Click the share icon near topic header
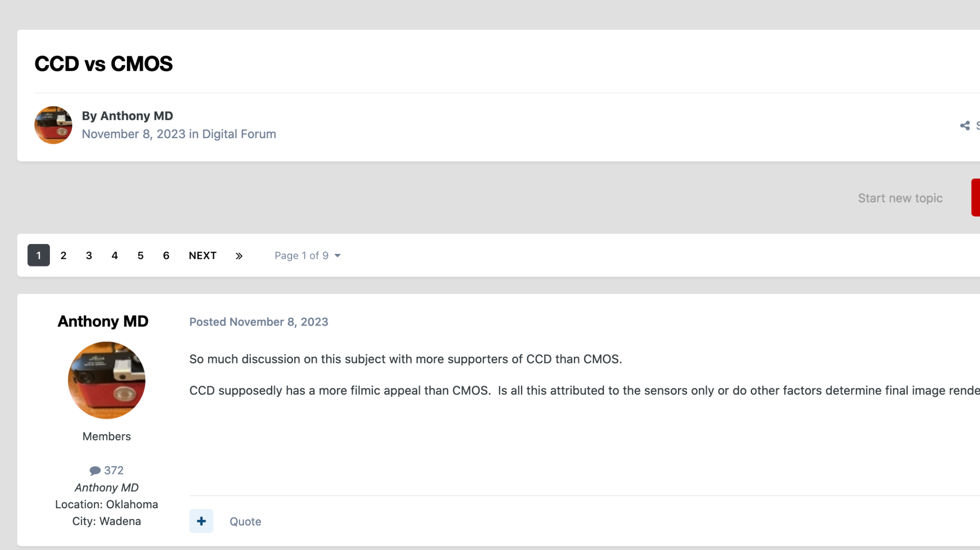Screen dimensions: 980x550 pos(965,126)
